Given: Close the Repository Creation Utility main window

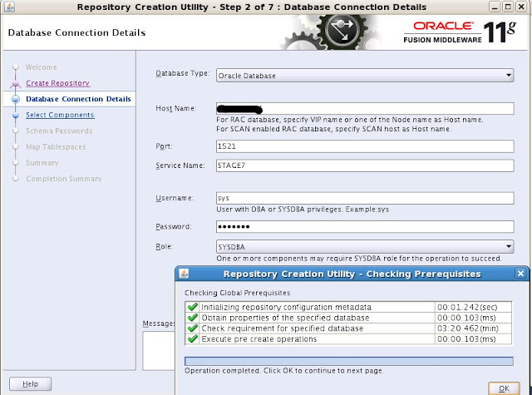Looking at the screenshot, I should (x=521, y=7).
